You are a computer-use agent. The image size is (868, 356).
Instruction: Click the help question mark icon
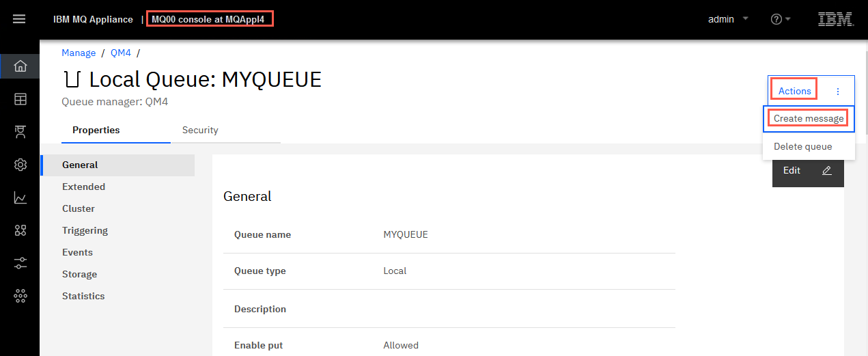776,19
